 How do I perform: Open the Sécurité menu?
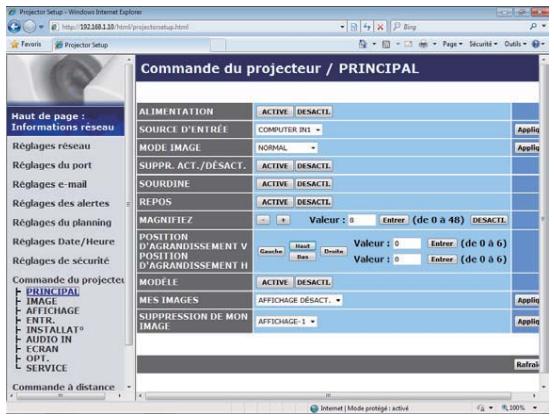[x=483, y=44]
